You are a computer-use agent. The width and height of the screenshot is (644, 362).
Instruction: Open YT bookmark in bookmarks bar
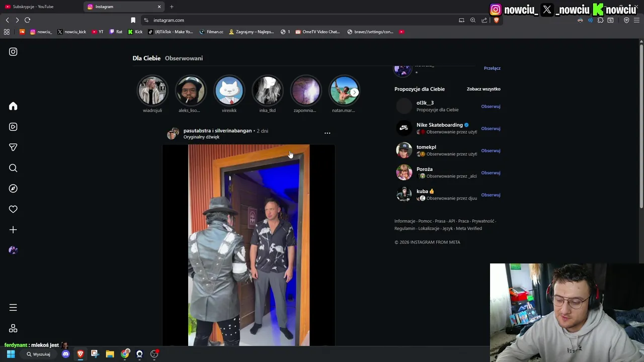[x=98, y=32]
